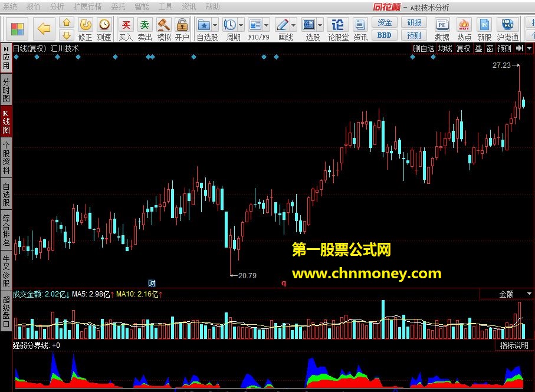
Task: Open the 修正 correction tool
Action: point(86,29)
